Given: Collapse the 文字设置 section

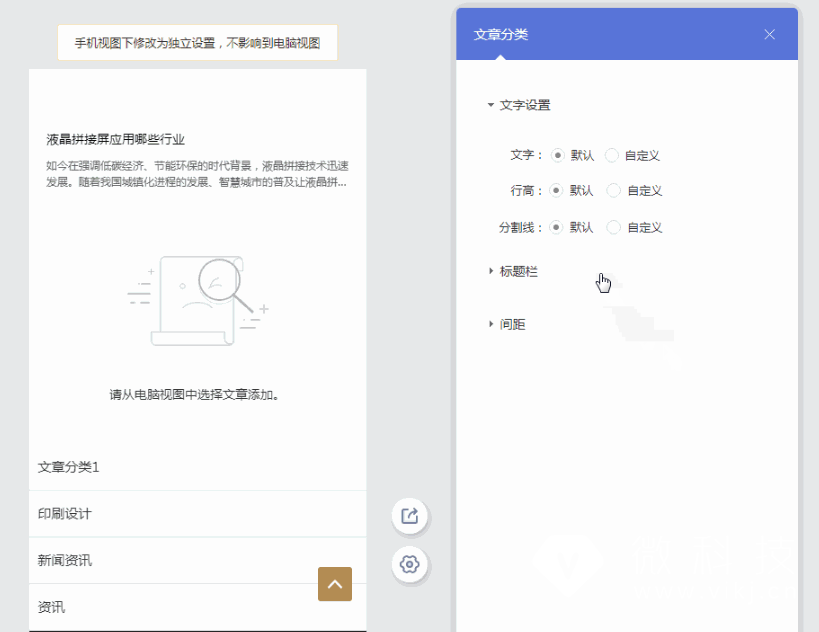Looking at the screenshot, I should [518, 105].
